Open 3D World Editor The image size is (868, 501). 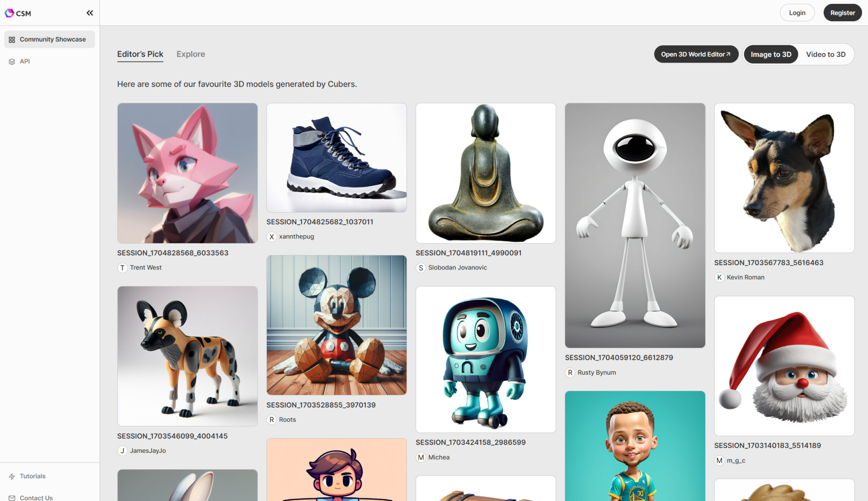tap(696, 54)
